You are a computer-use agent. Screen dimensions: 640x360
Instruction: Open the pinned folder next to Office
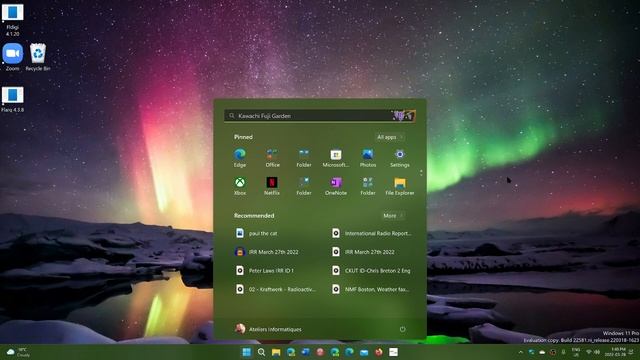pyautogui.click(x=304, y=158)
